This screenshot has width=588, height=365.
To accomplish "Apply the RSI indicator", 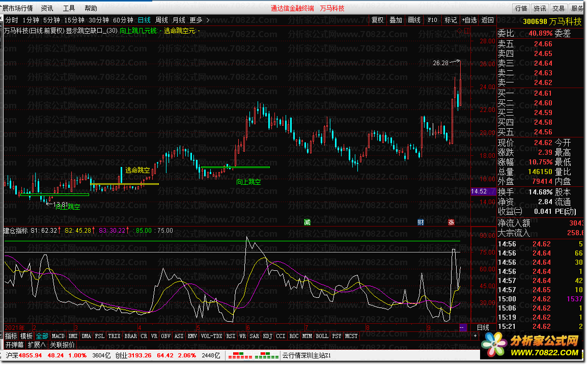I will tap(231, 336).
